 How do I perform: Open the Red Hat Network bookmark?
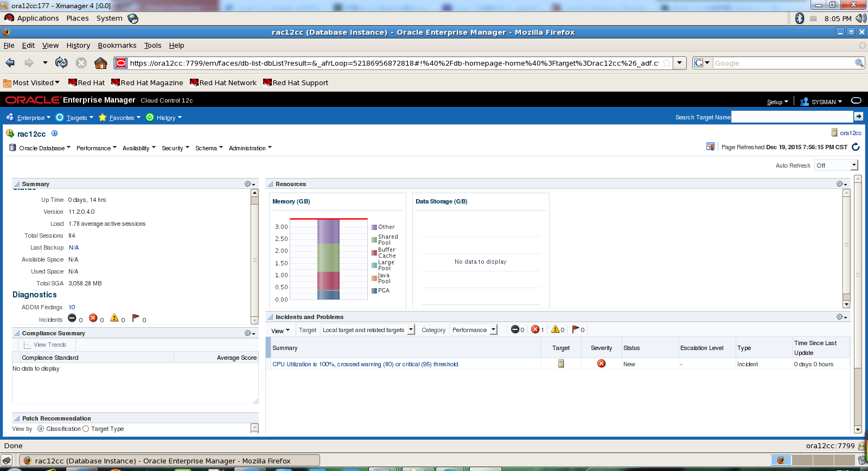point(224,82)
